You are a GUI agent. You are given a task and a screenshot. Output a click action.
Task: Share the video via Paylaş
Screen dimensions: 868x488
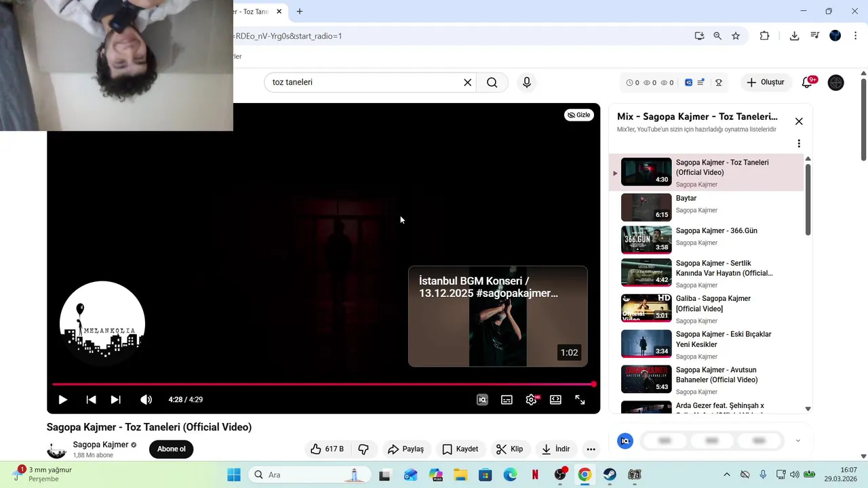coord(406,449)
